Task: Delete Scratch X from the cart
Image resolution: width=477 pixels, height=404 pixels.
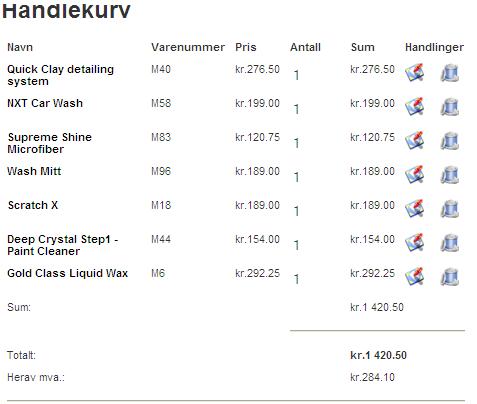Action: tap(450, 209)
